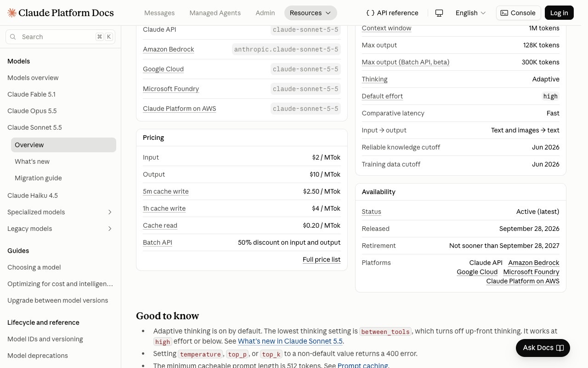588x368 pixels.
Task: Expand the Legacy models section
Action: (61, 229)
